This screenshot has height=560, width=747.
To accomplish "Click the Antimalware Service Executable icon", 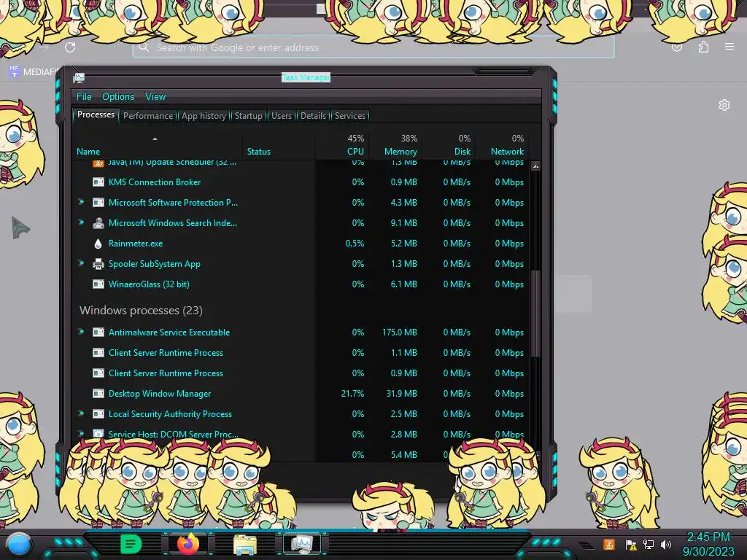I will pos(98,332).
